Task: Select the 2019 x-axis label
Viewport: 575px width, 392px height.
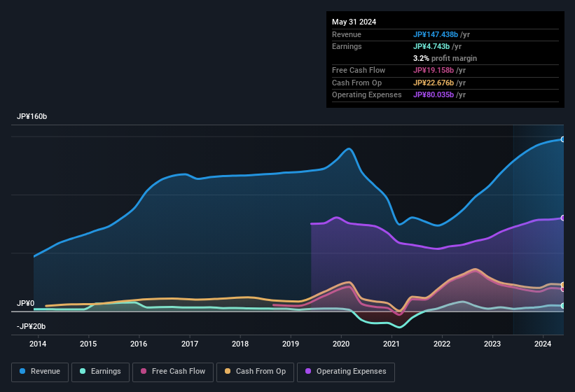Action: (291, 344)
